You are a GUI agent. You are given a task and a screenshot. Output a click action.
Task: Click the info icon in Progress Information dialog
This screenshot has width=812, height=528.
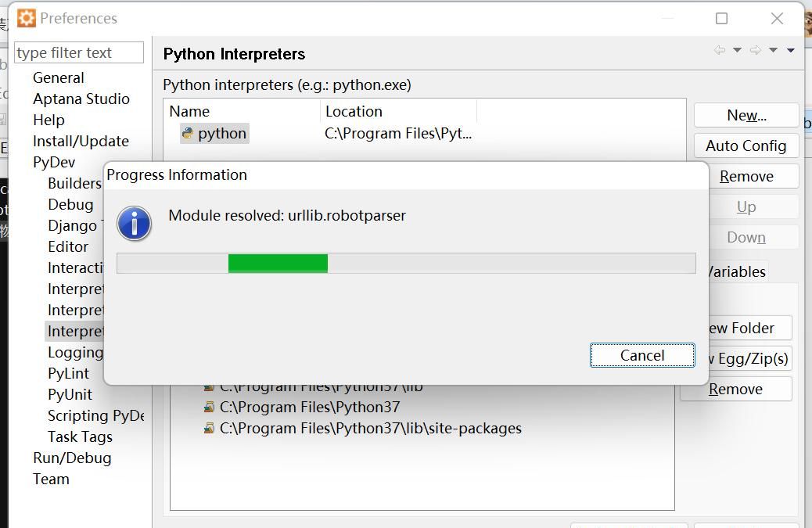134,223
